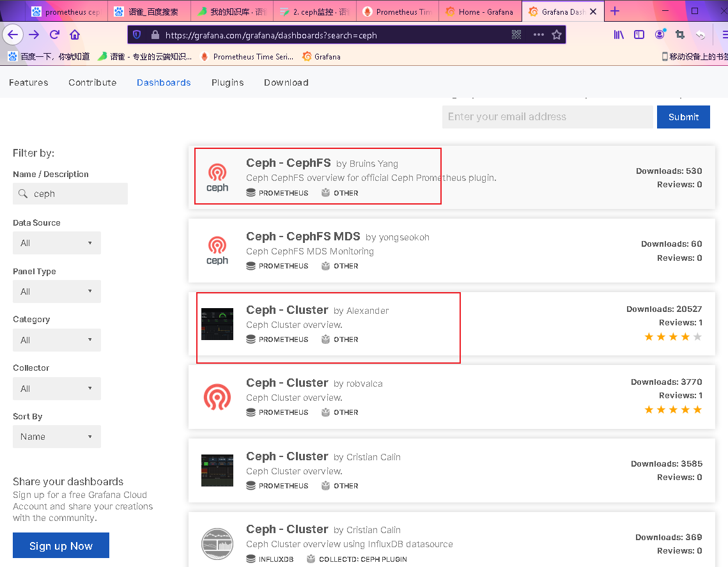This screenshot has width=728, height=567.
Task: Click the Submit email button
Action: tap(683, 117)
